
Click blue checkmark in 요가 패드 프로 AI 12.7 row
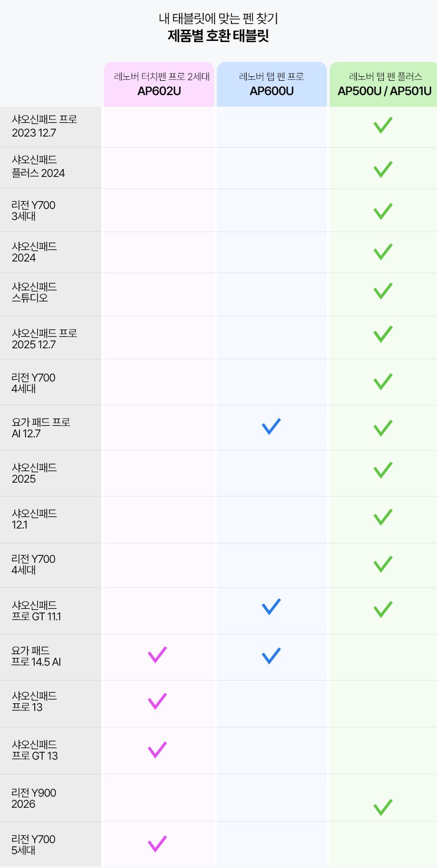coord(271,426)
